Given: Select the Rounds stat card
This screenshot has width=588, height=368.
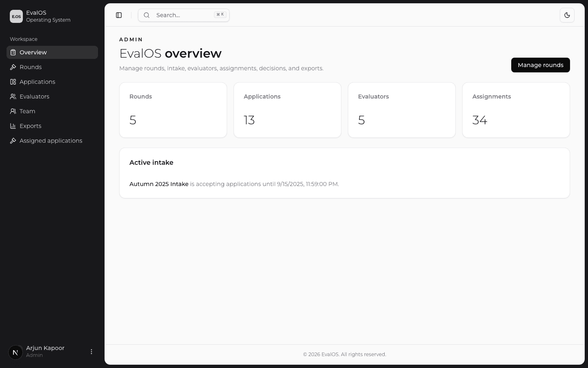Looking at the screenshot, I should 173,110.
